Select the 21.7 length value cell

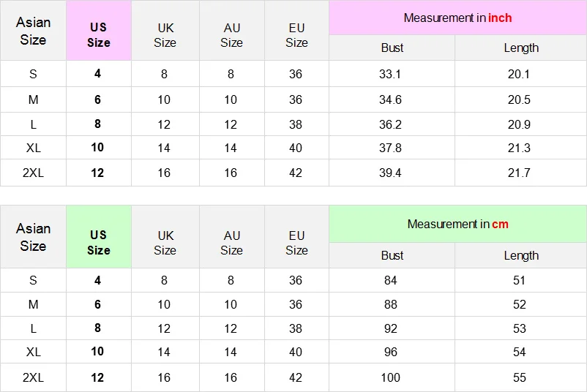coord(519,173)
